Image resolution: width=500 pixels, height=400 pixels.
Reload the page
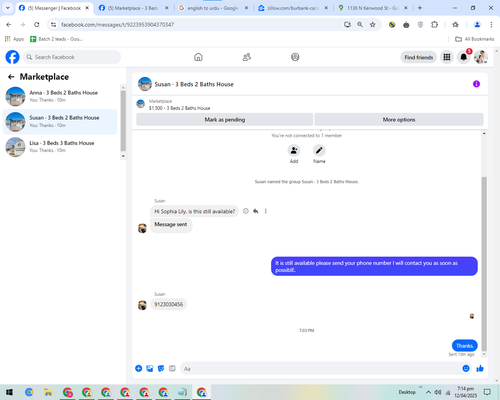[x=37, y=24]
